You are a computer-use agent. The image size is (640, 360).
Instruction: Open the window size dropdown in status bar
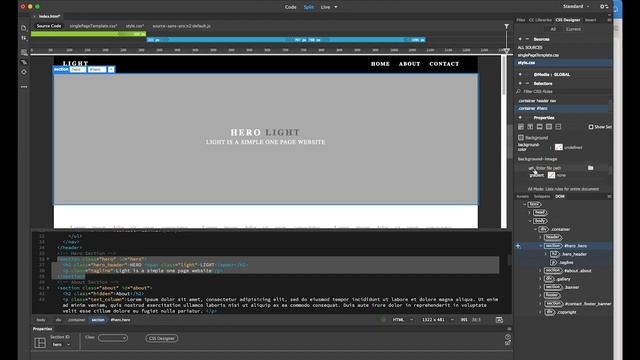point(438,320)
